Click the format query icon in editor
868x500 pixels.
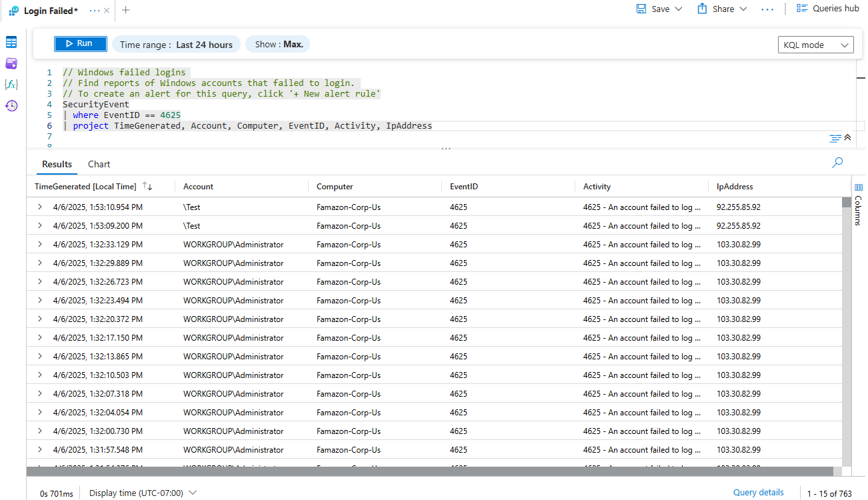tap(835, 138)
